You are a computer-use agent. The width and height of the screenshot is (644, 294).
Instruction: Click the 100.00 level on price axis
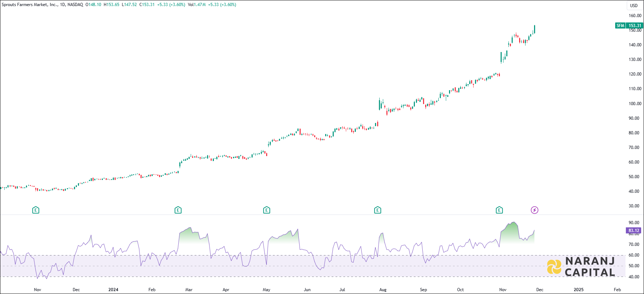click(x=635, y=104)
